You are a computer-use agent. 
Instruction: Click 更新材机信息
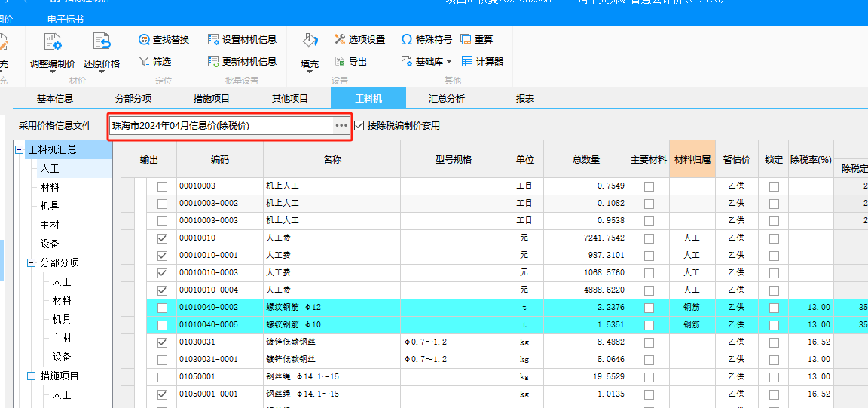click(242, 62)
